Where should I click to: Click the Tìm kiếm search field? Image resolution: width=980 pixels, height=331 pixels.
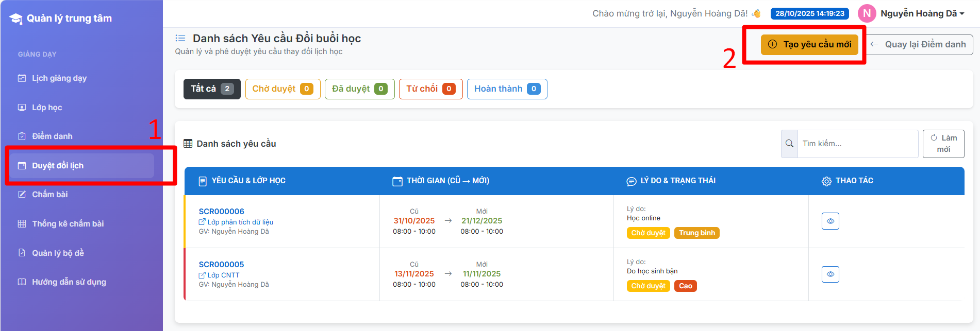(857, 144)
